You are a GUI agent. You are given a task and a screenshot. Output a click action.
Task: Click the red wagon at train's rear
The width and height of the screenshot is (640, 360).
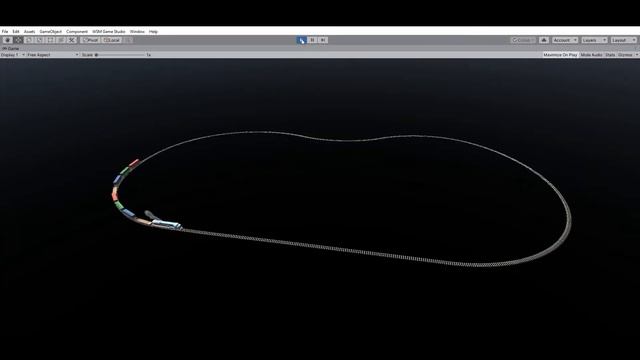[134, 163]
